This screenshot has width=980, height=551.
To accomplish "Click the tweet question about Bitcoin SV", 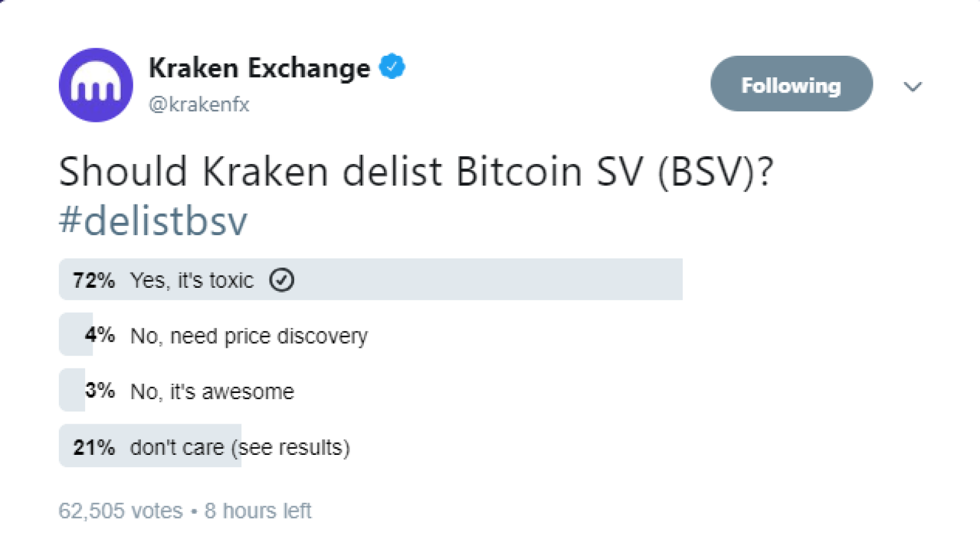I will pyautogui.click(x=417, y=171).
